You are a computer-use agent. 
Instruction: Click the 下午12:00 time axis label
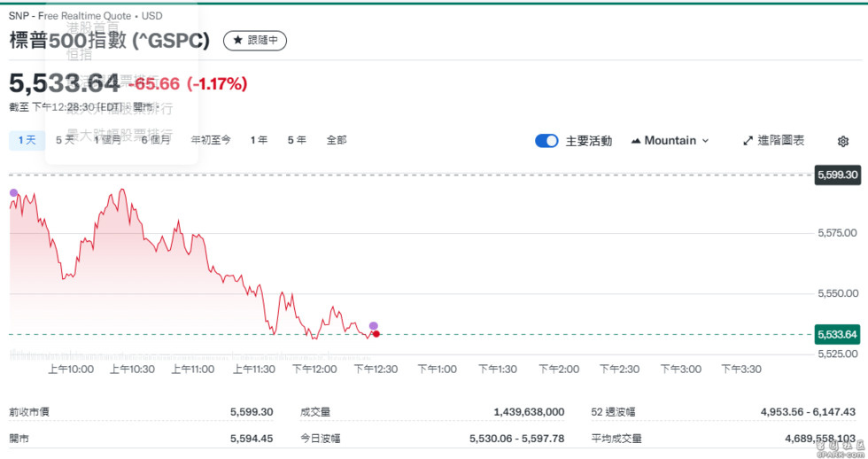point(314,370)
